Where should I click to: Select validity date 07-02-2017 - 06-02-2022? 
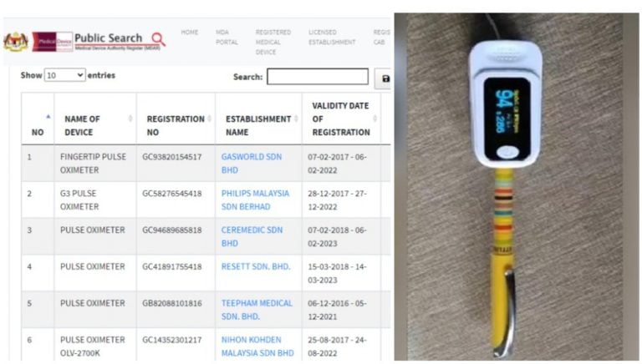pos(337,163)
